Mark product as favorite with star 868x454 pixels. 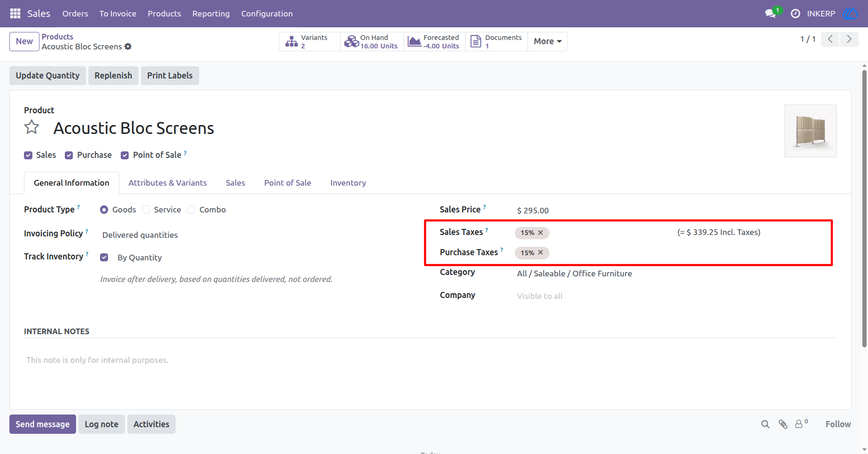[x=32, y=127]
